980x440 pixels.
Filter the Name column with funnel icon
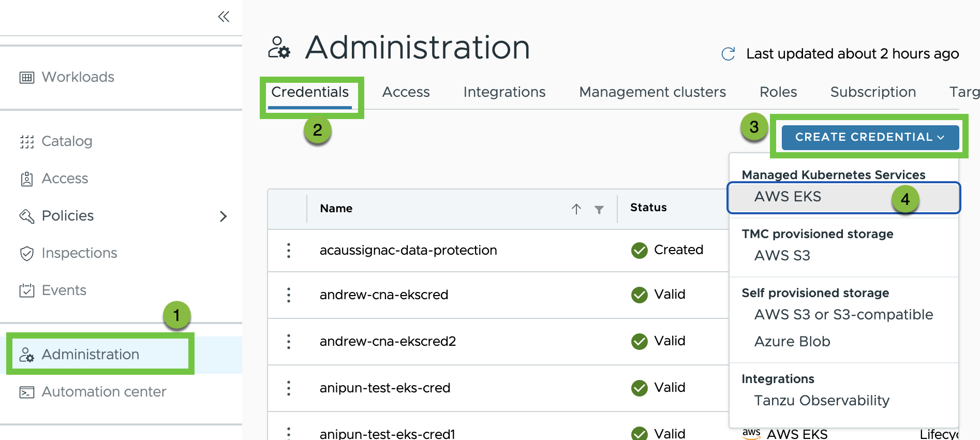(599, 210)
